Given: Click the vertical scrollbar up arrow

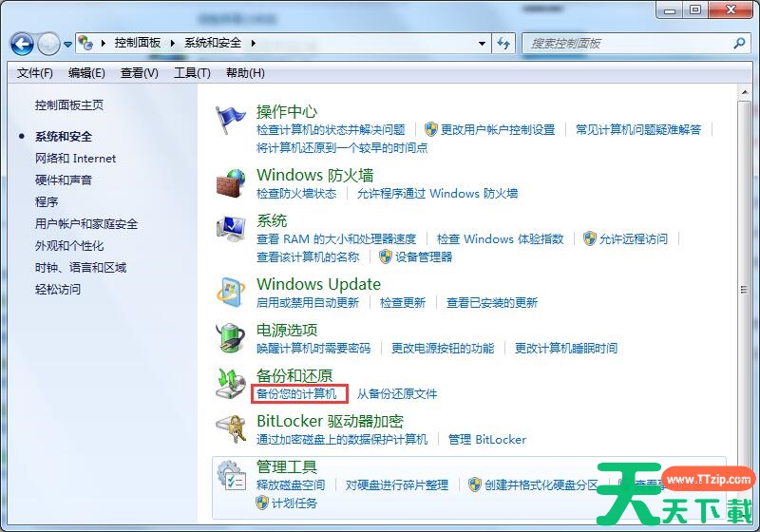Looking at the screenshot, I should coord(744,92).
